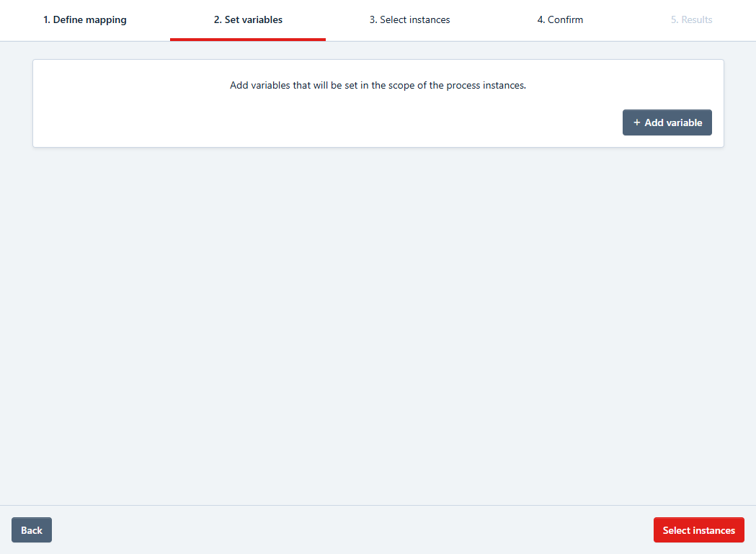This screenshot has height=554, width=756.
Task: Click the number 3 in the Select instances tab
Action: click(x=373, y=20)
